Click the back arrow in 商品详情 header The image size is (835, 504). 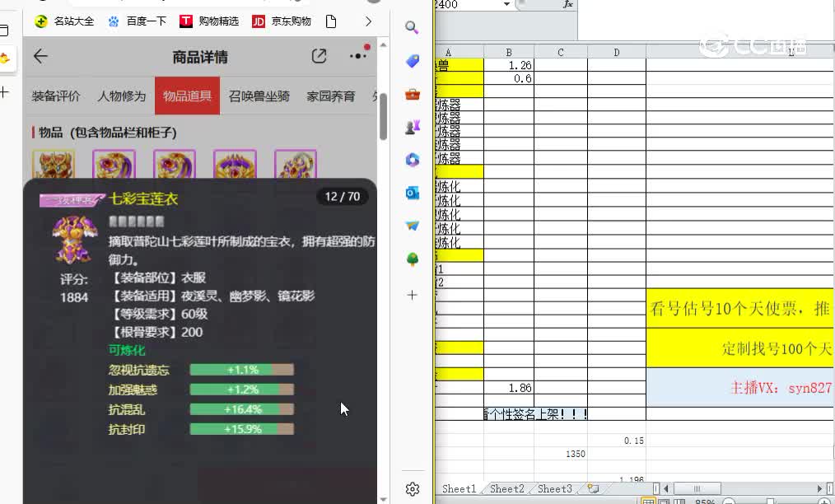click(x=41, y=56)
